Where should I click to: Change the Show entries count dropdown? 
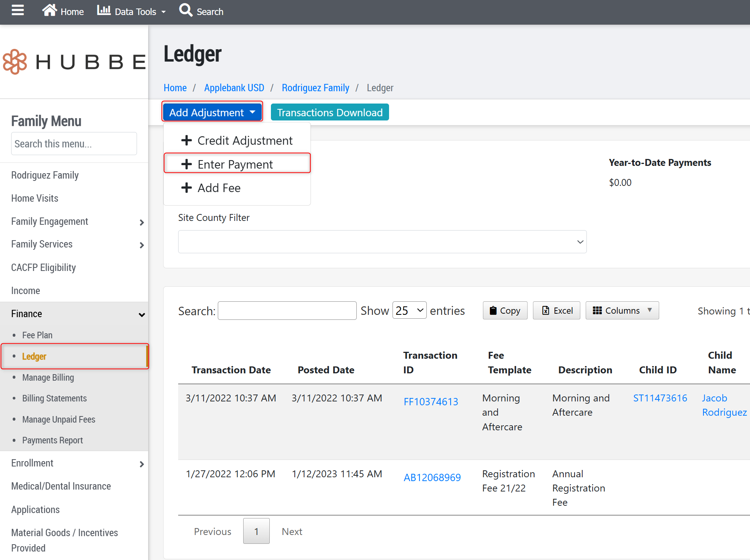point(409,311)
